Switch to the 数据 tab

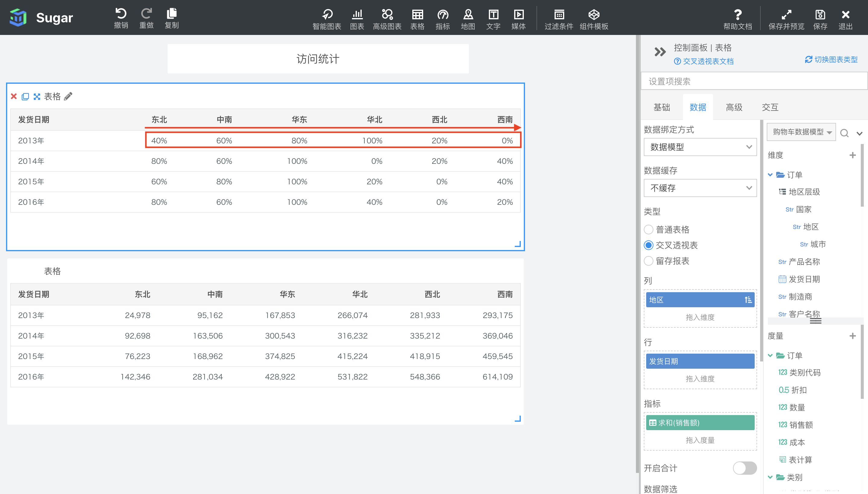coord(698,108)
